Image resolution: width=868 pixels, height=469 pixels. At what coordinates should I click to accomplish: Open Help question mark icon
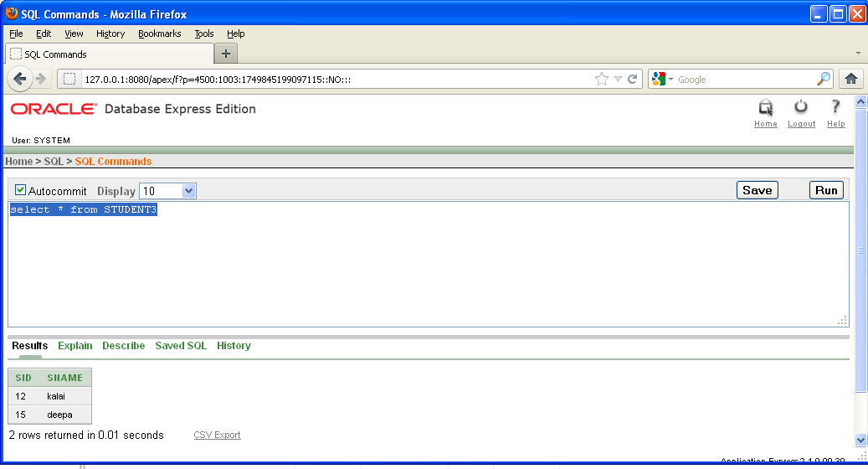click(835, 106)
